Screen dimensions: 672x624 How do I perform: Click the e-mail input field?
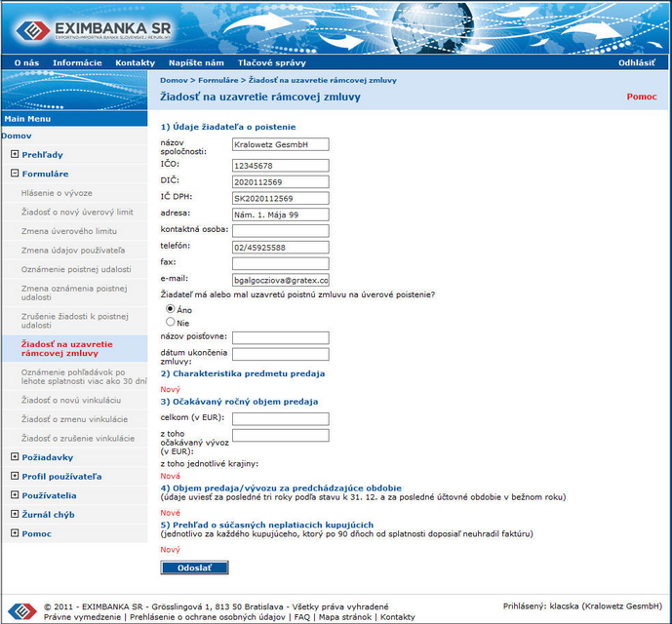click(x=281, y=280)
